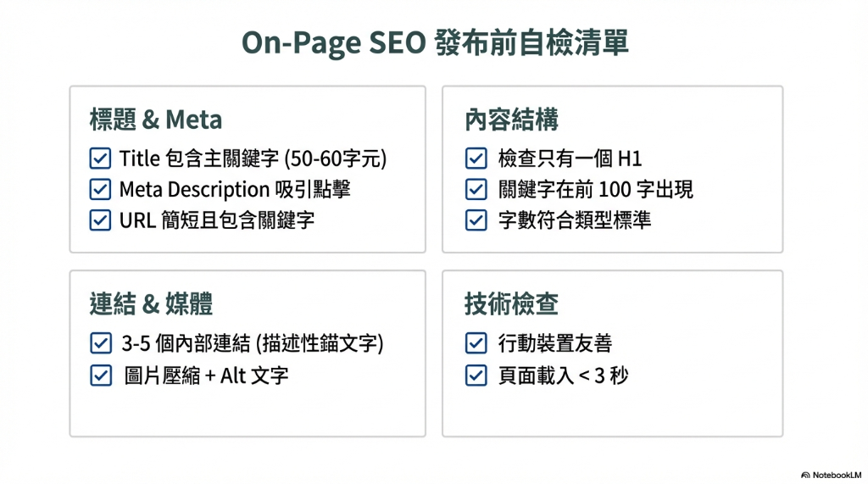The width and height of the screenshot is (868, 484).
Task: Toggle checkbox for URL 簡短且包含關鍵字
Action: (x=100, y=220)
